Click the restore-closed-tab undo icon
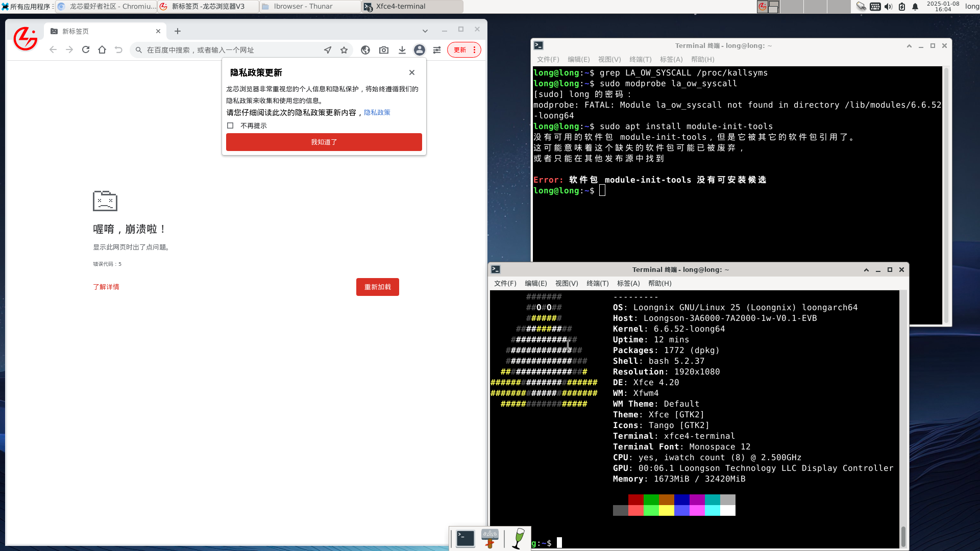This screenshot has height=551, width=980. [118, 50]
